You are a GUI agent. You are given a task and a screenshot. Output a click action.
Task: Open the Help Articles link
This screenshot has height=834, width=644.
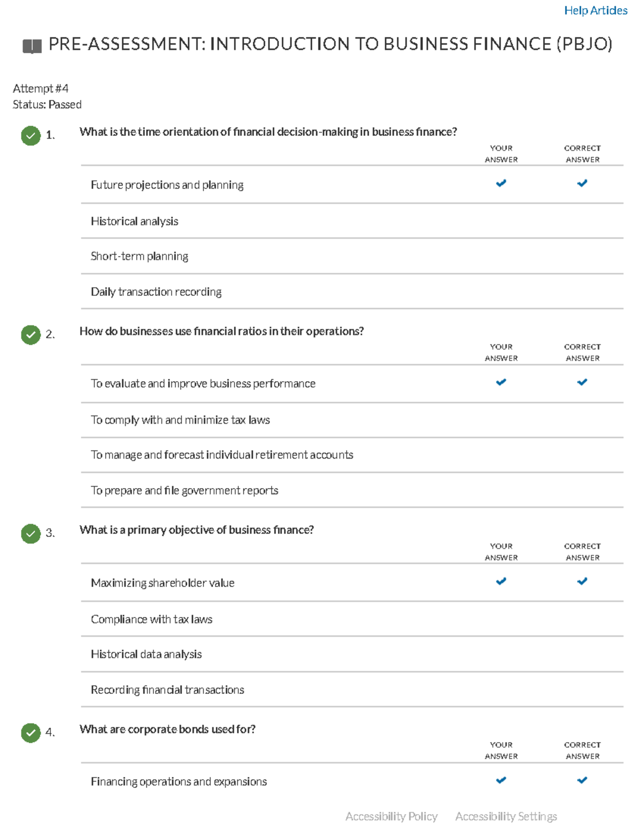pos(596,11)
